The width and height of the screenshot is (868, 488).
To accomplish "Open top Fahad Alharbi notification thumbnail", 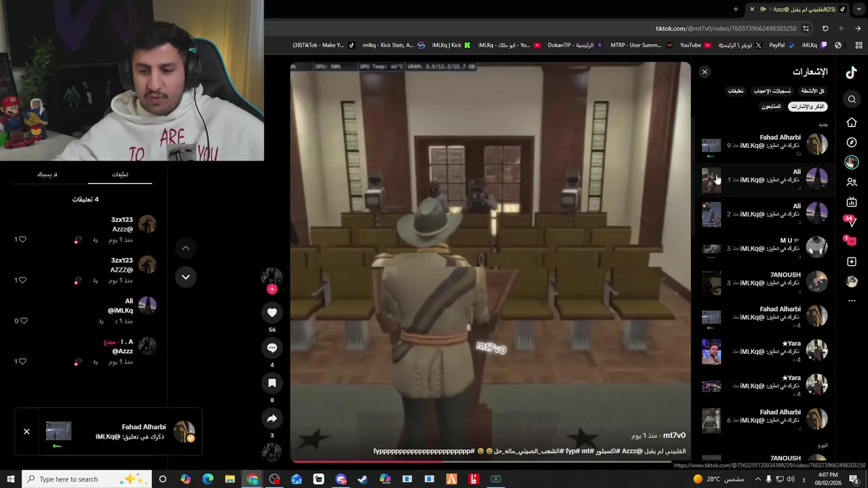I will coord(711,145).
